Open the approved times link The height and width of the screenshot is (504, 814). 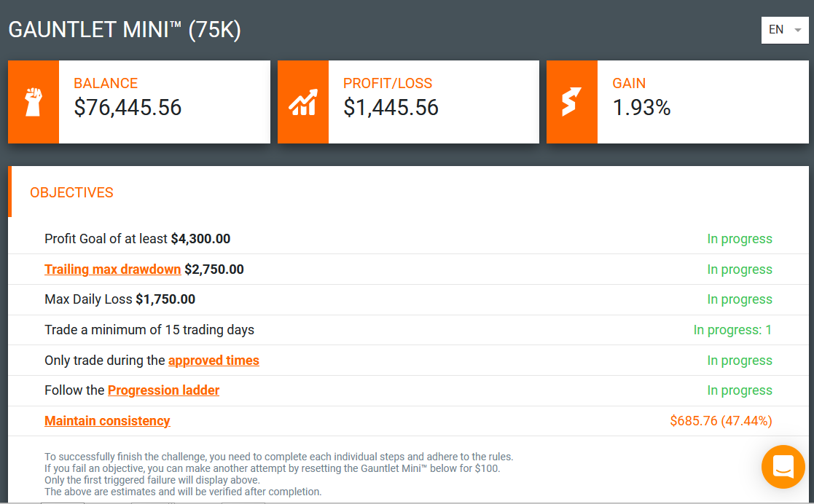(214, 361)
